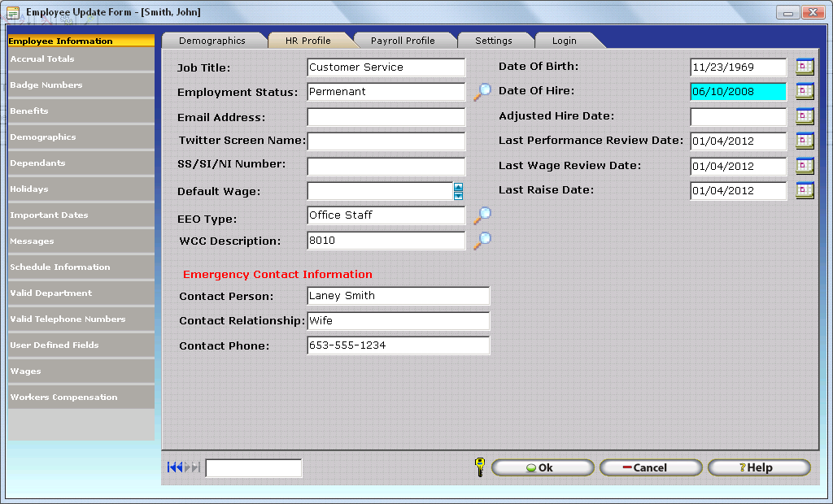The image size is (833, 504).
Task: Decrease Default Wage with down spinner arrow
Action: (458, 196)
